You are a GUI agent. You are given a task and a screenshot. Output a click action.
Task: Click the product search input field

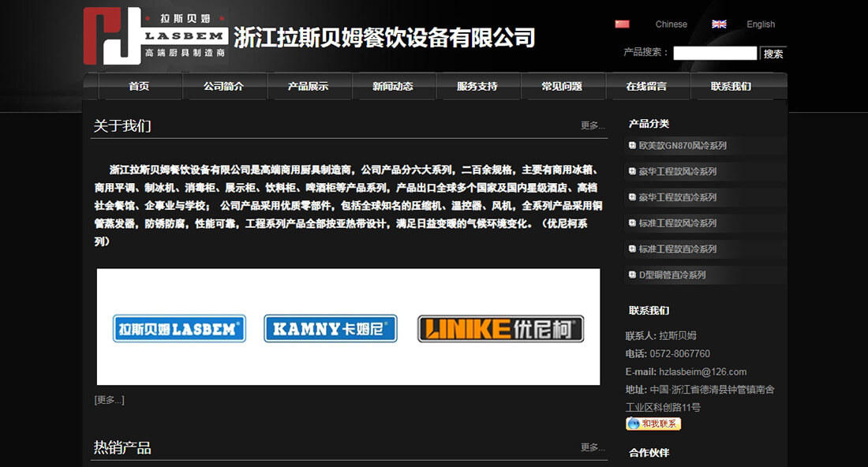[x=715, y=53]
